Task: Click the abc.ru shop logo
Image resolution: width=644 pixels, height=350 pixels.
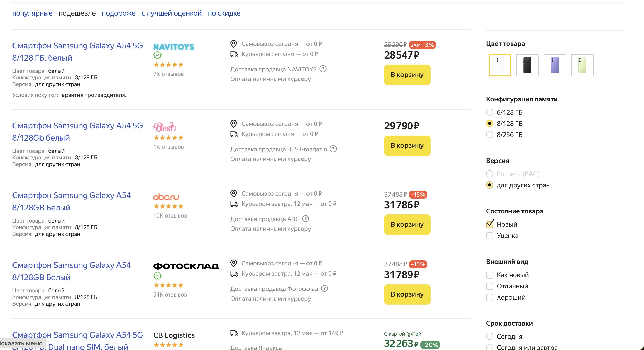Action: tap(166, 197)
